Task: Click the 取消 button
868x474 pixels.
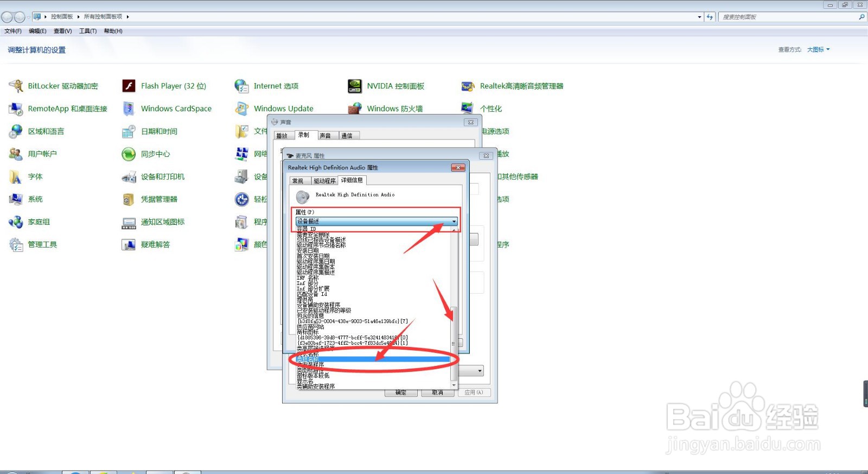Action: (x=437, y=393)
